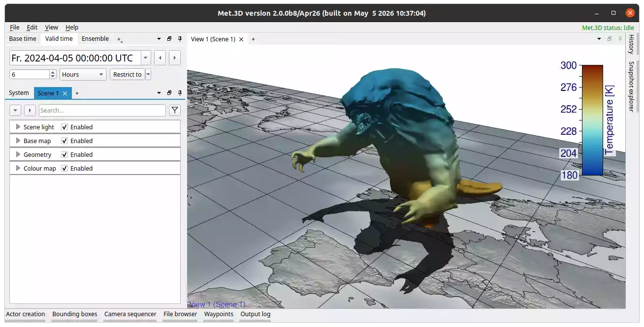Image resolution: width=644 pixels, height=327 pixels.
Task: Add a new scene with plus icon
Action: point(77,93)
